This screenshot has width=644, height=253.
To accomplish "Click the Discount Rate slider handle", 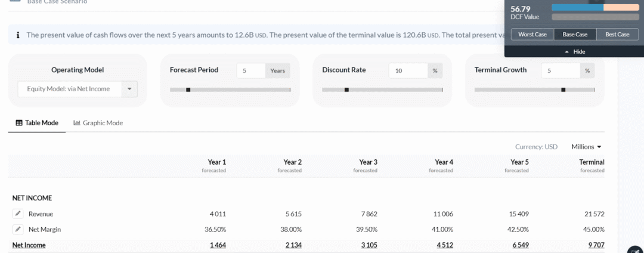I will [x=346, y=90].
